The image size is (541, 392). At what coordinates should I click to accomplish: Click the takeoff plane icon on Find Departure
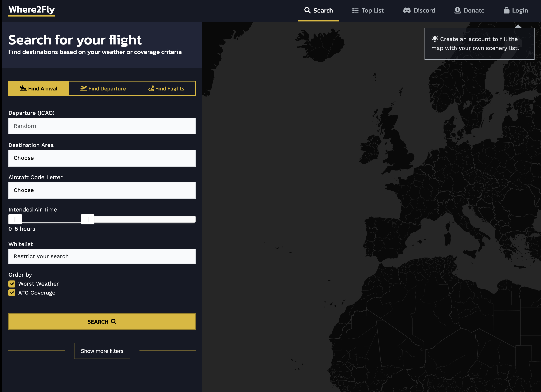83,88
